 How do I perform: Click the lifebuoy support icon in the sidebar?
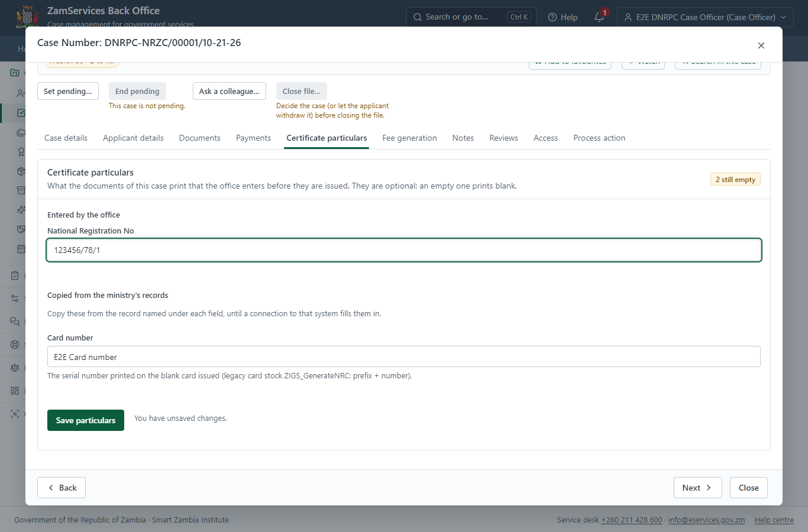(x=15, y=345)
